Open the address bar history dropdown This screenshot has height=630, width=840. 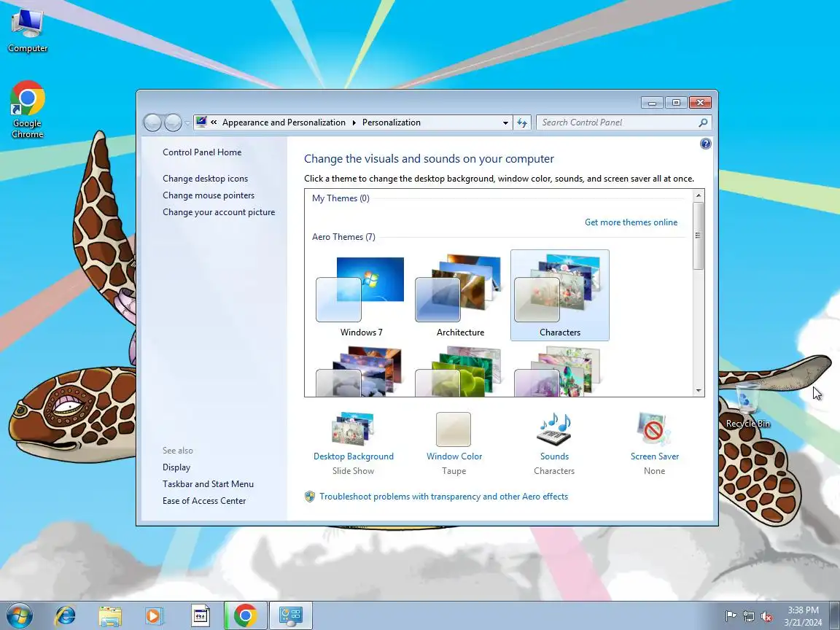pos(505,122)
